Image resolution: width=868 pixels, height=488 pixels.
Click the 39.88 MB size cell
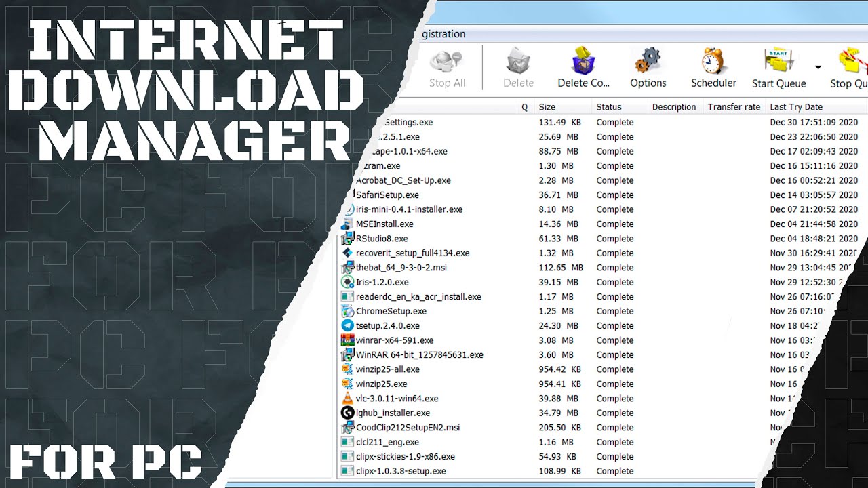pyautogui.click(x=558, y=399)
